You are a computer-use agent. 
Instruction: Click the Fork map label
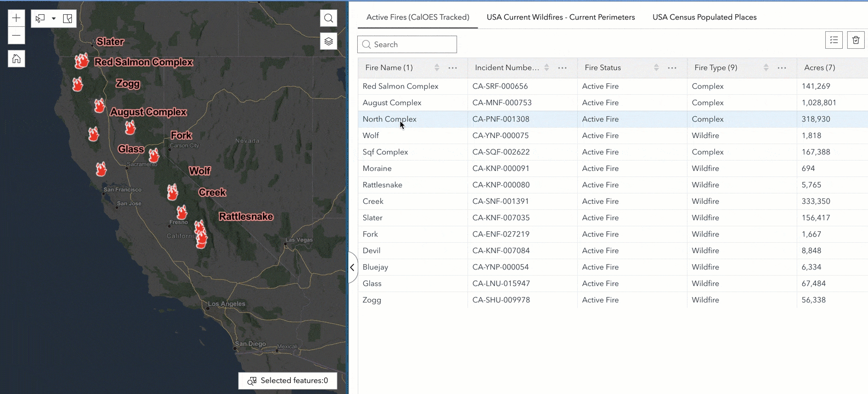tap(181, 135)
